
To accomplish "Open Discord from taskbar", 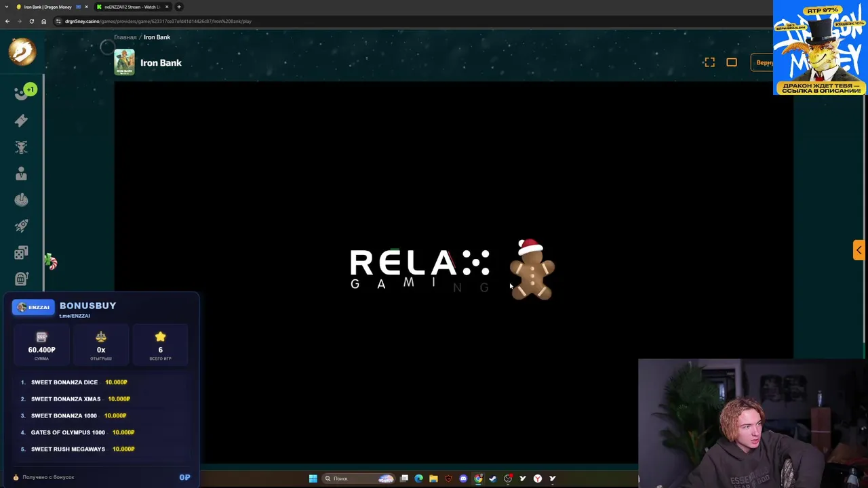I will pyautogui.click(x=463, y=479).
